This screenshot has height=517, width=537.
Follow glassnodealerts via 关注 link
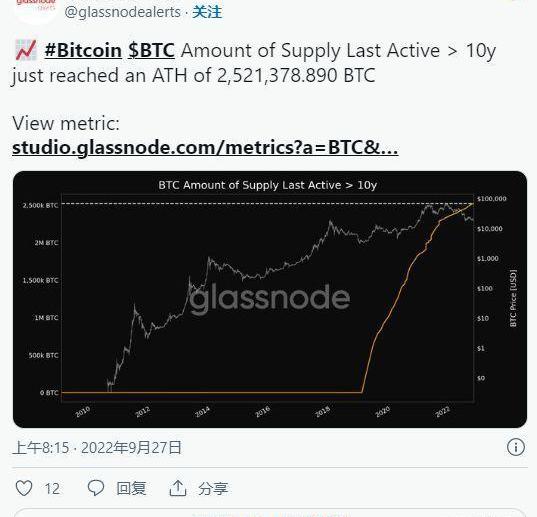[x=207, y=12]
